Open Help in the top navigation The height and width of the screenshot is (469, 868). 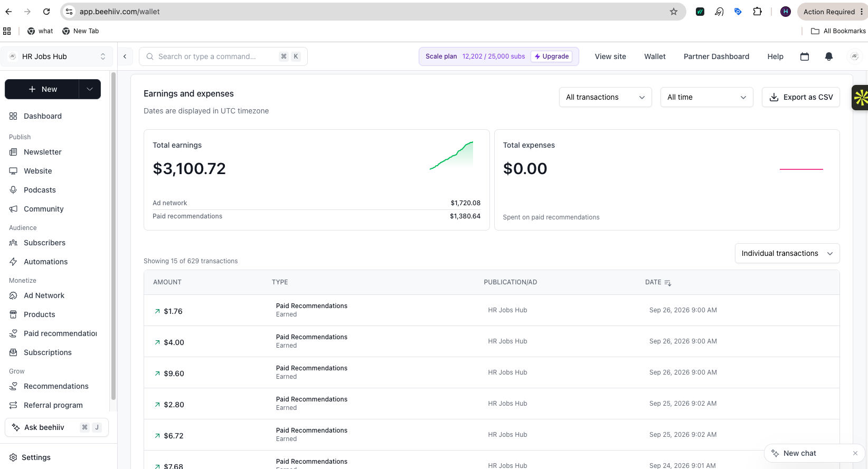[775, 56]
